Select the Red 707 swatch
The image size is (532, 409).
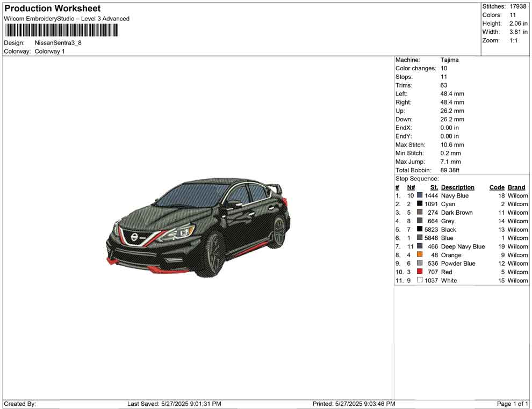pyautogui.click(x=420, y=272)
